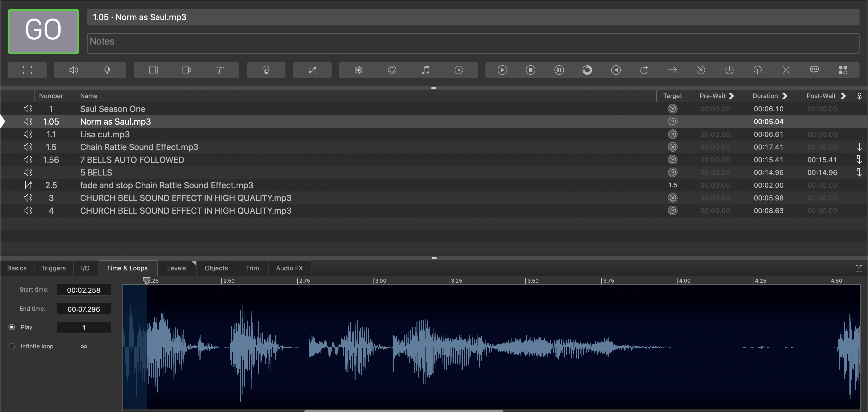Expand the Post-Wait column chevron
This screenshot has height=412, width=868.
843,96
